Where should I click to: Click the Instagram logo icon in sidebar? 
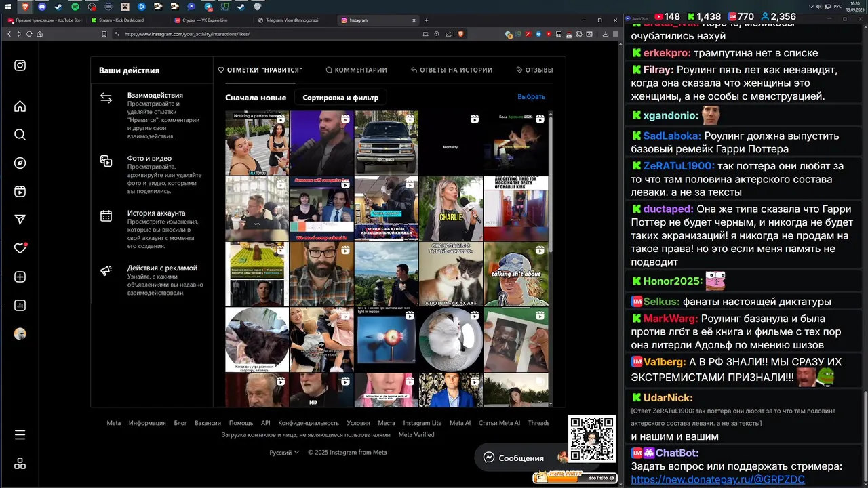tap(20, 66)
